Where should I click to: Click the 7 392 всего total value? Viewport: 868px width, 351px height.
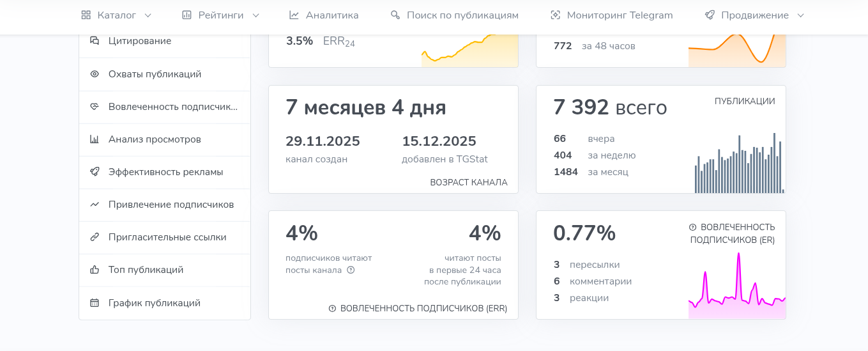[x=610, y=107]
